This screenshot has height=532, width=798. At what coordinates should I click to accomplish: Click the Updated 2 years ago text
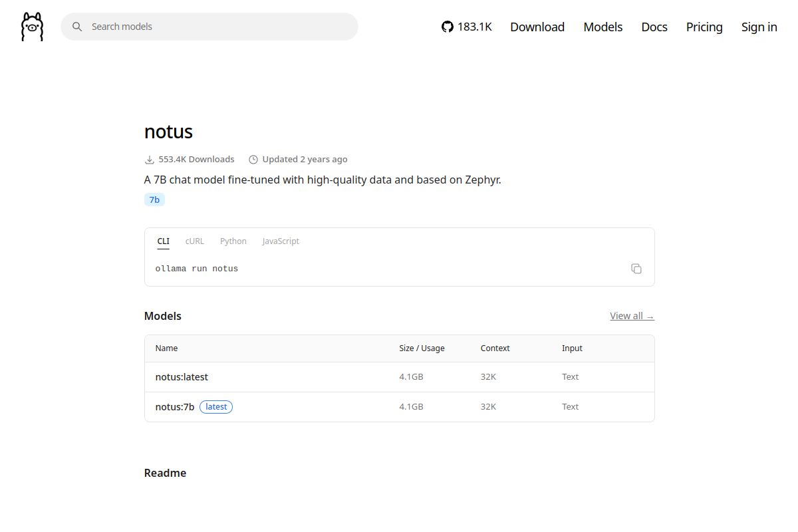point(305,160)
